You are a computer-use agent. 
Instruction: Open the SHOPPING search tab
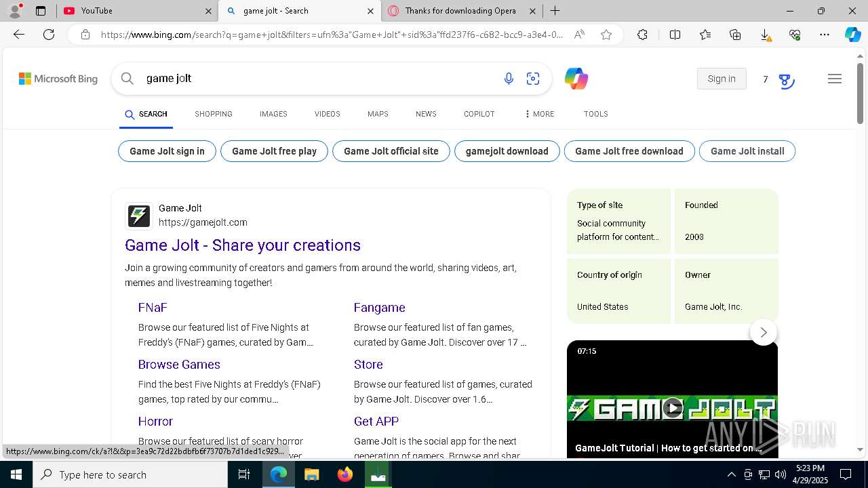214,114
